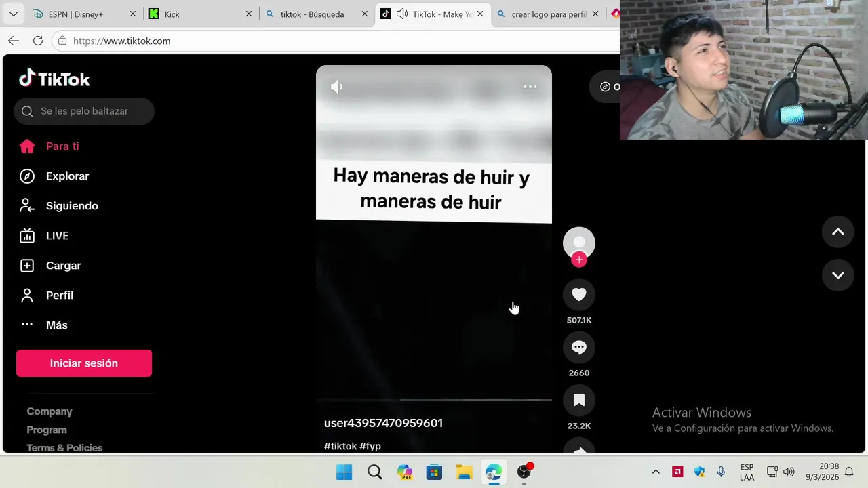This screenshot has width=868, height=488.
Task: Click the Edge browser taskbar icon
Action: click(494, 472)
